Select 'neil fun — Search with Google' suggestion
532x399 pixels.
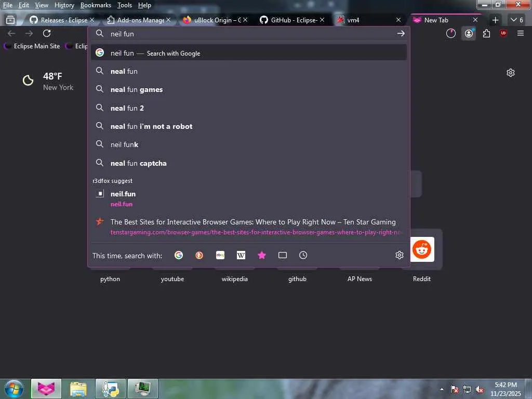pyautogui.click(x=249, y=53)
